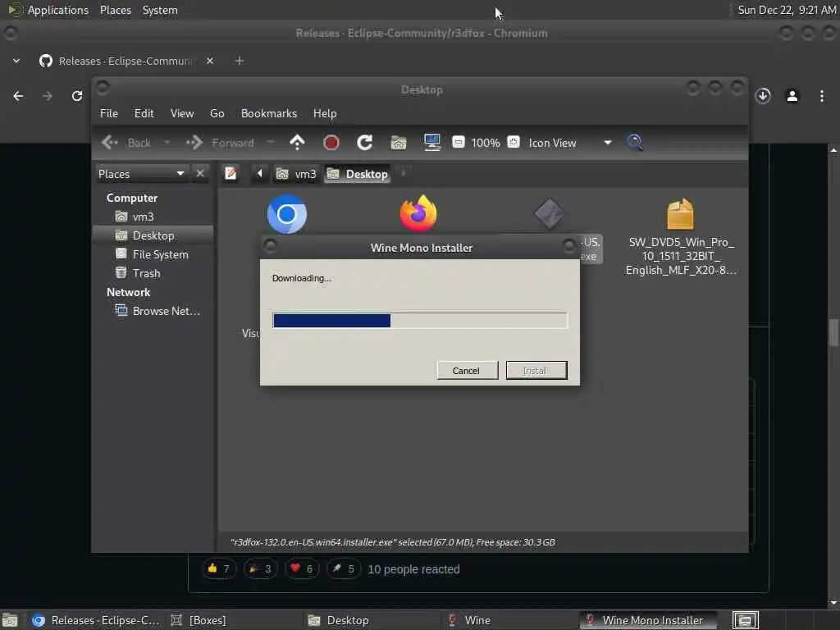
Task: Open Go menu in file manager
Action: (x=217, y=113)
